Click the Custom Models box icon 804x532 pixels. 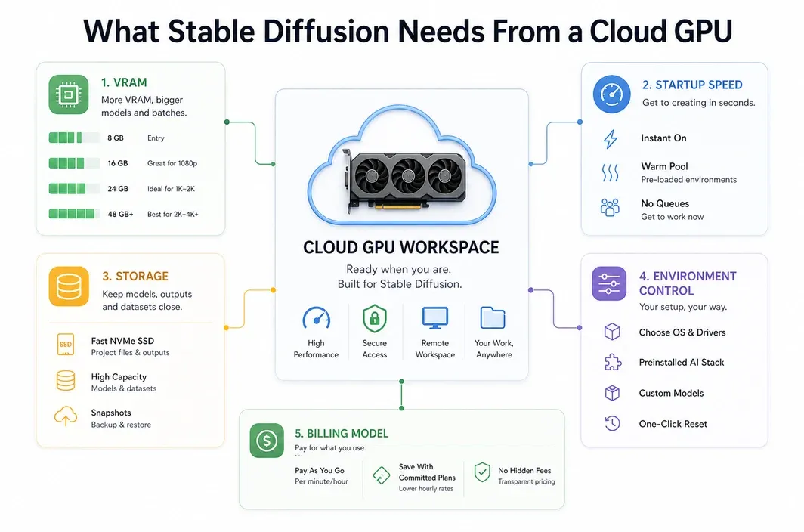pyautogui.click(x=612, y=393)
